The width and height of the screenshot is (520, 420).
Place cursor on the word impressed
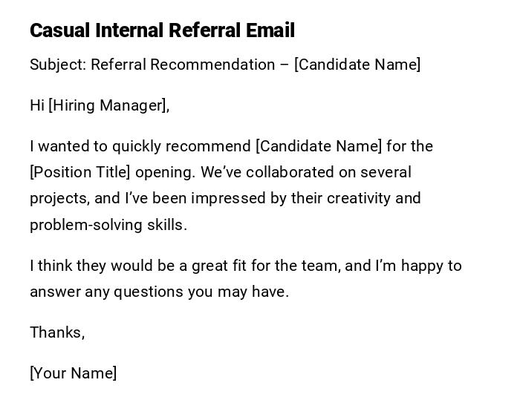point(224,198)
